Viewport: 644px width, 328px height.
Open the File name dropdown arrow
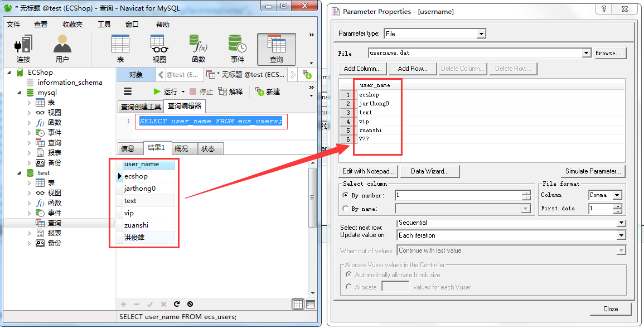click(587, 53)
